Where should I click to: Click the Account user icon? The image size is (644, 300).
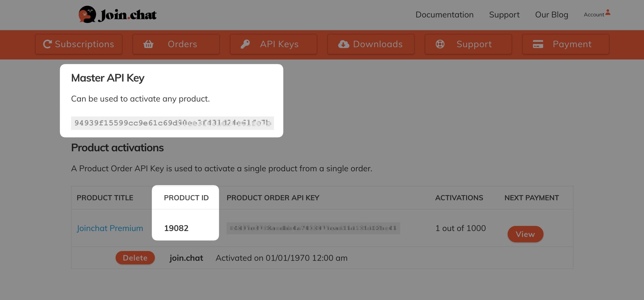[608, 13]
